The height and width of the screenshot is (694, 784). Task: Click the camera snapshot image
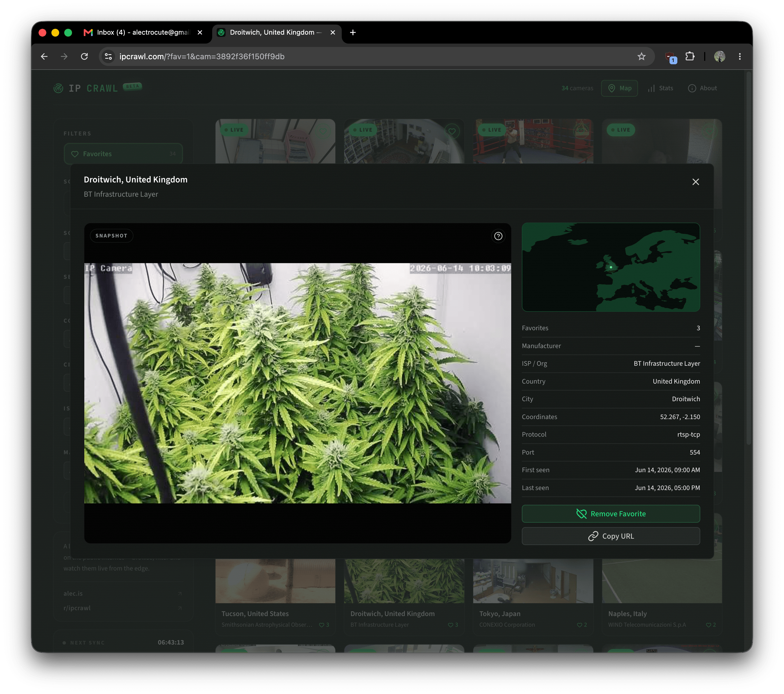click(298, 383)
